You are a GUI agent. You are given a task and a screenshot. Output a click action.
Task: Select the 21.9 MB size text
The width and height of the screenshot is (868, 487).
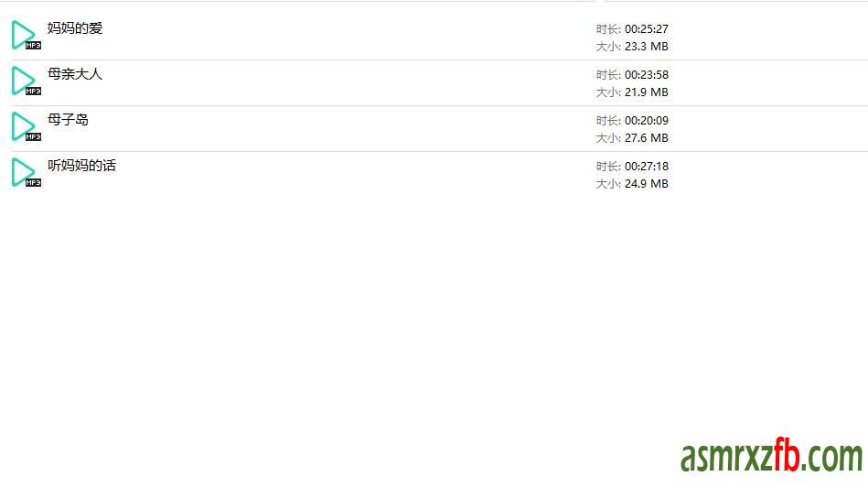pos(646,92)
